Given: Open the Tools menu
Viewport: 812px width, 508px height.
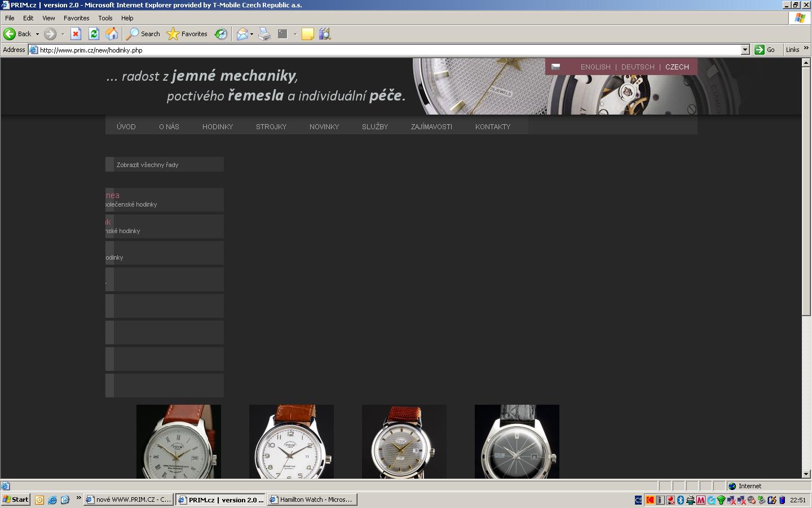Looking at the screenshot, I should 105,18.
